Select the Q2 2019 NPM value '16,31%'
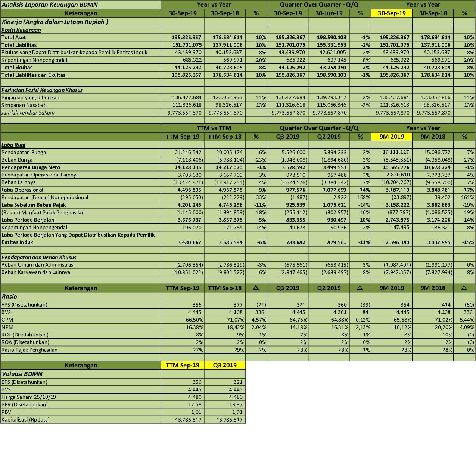Viewport: 476px width, 454px height. tap(340, 327)
